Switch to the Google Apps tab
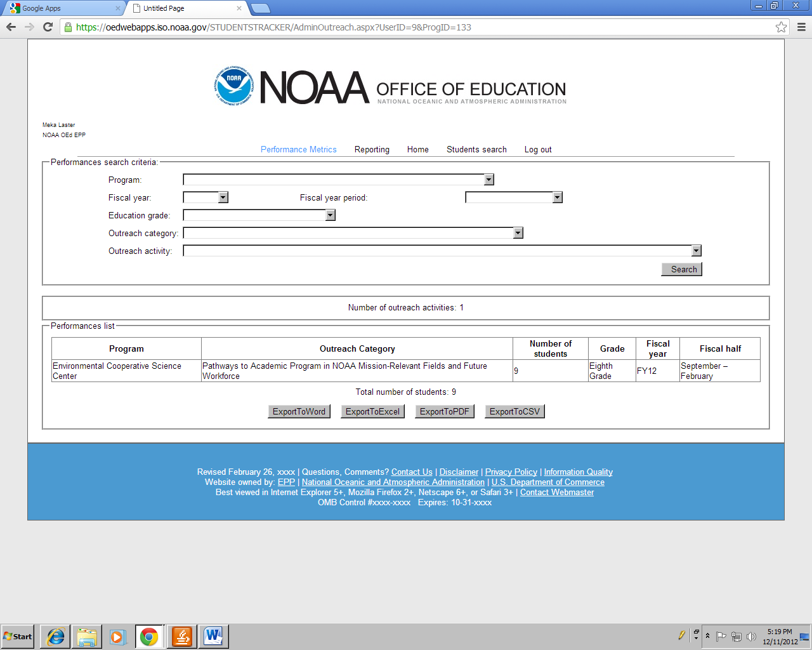Viewport: 812px width, 650px height. (63, 8)
